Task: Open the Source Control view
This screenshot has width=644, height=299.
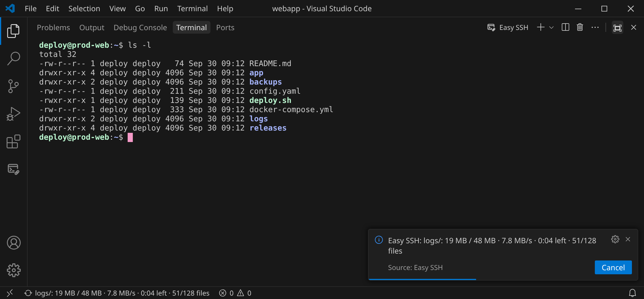Action: [x=14, y=86]
